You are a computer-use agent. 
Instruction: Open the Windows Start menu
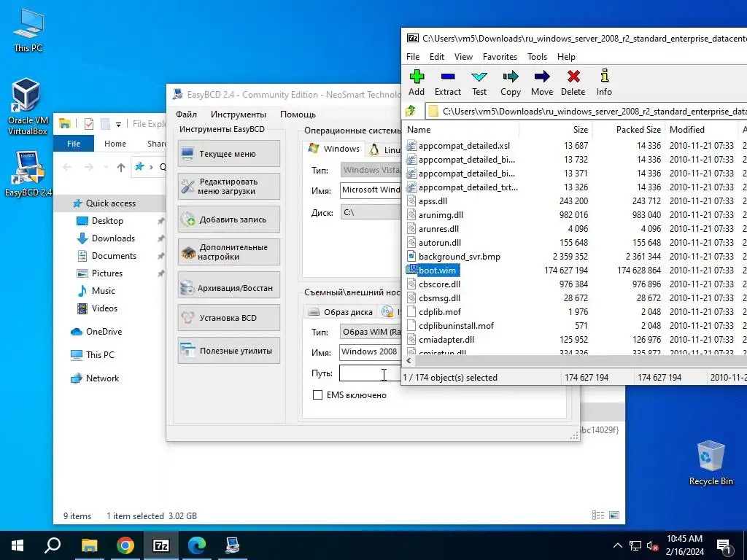pos(18,545)
